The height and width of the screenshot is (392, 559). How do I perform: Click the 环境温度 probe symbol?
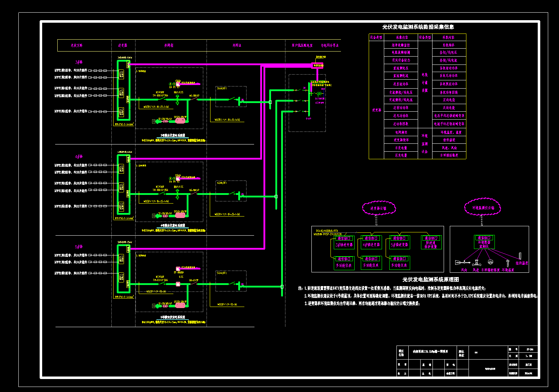tap(507, 263)
